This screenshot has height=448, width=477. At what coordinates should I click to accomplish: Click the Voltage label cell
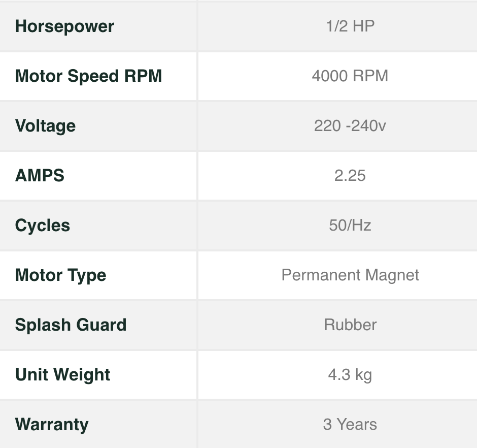[x=46, y=126]
